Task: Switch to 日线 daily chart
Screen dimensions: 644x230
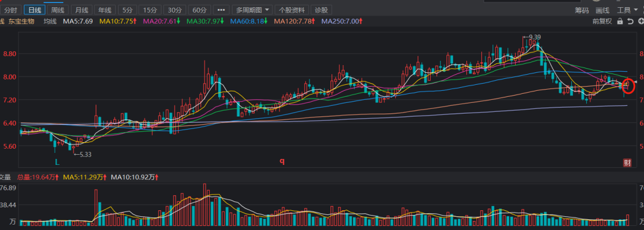Action: click(35, 10)
